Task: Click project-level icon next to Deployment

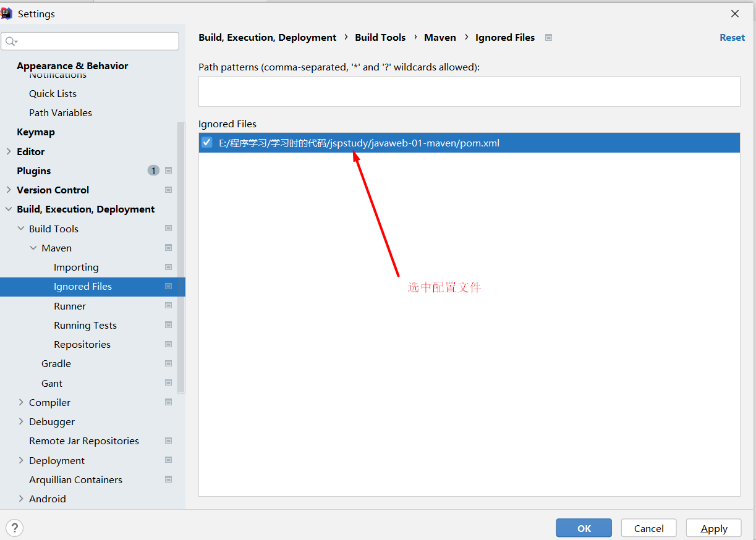Action: (x=168, y=460)
